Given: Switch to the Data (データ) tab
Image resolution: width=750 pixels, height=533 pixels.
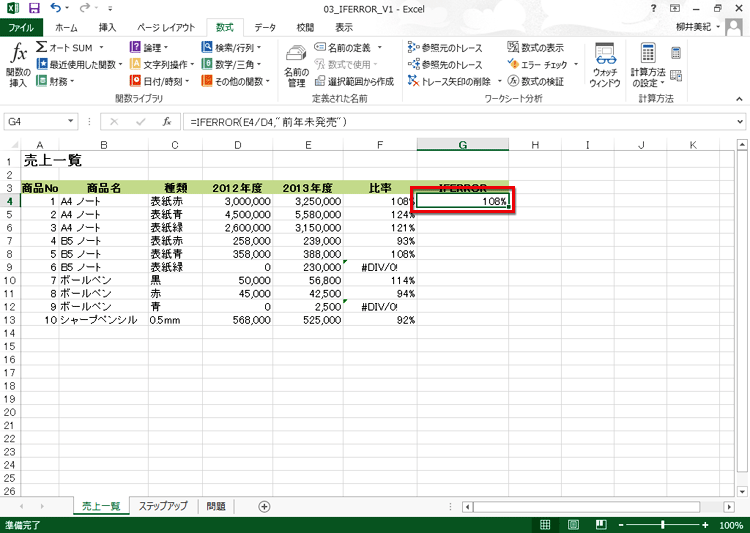Looking at the screenshot, I should [265, 27].
